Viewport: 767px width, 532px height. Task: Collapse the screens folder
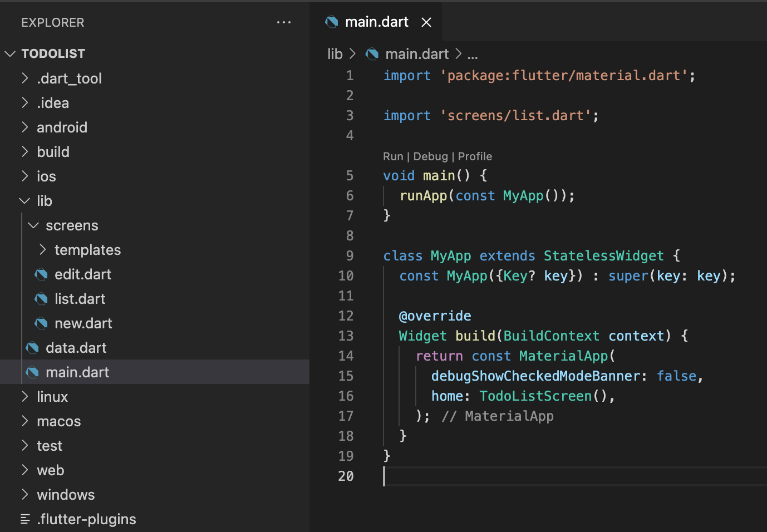pyautogui.click(x=33, y=225)
